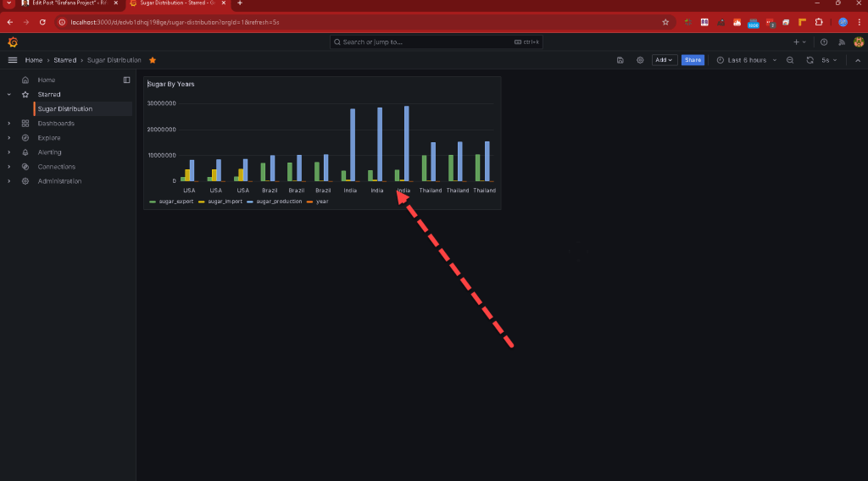Switch to the Edit Post browser tab
Viewport: 868px width, 481px height.
70,3
